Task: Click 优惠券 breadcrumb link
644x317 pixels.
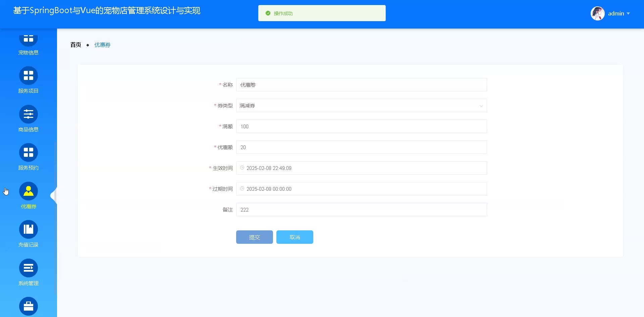Action: [x=102, y=45]
